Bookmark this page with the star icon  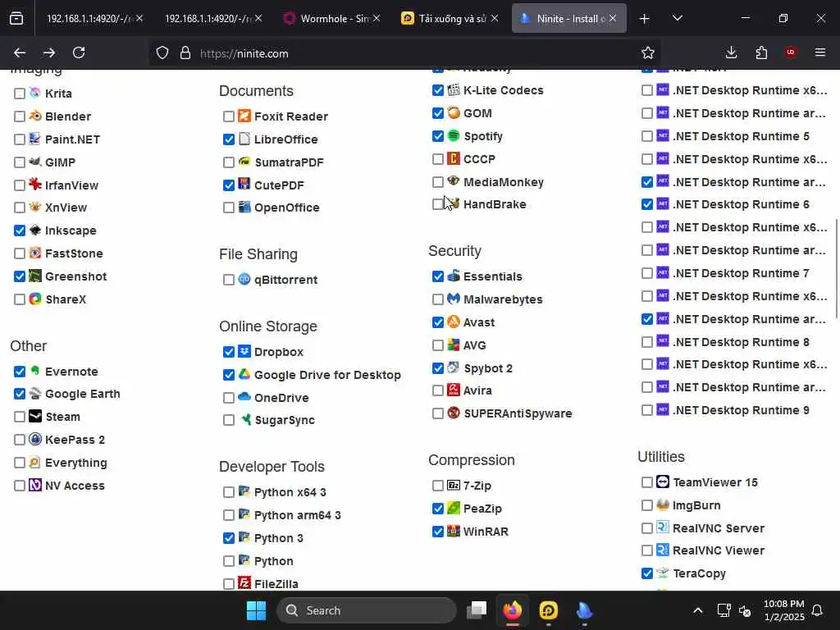[x=648, y=52]
